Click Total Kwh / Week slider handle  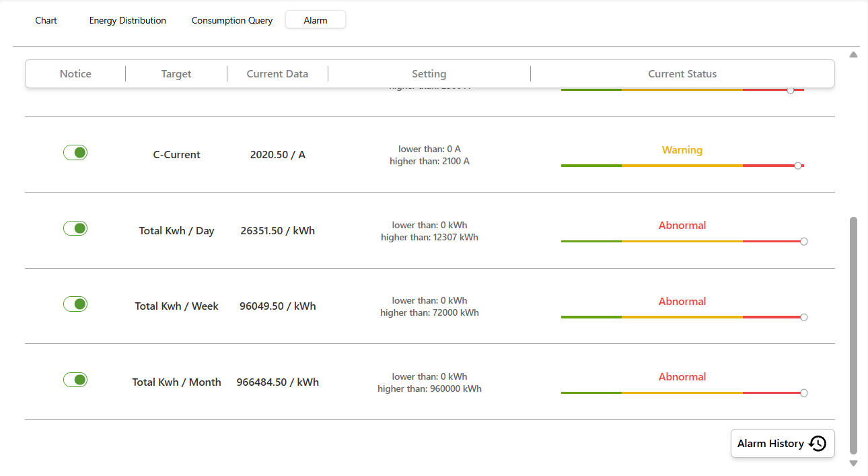tap(804, 317)
